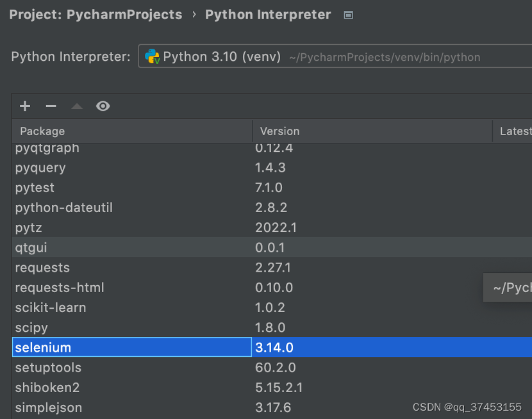This screenshot has height=419, width=532.
Task: Click version 3.17.6 of simplejson
Action: [273, 407]
